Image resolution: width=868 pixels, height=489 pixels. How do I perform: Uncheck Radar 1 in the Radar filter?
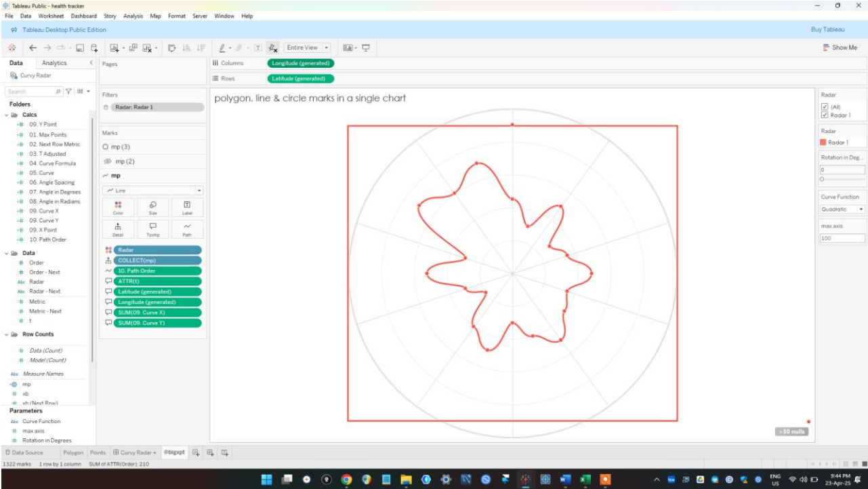point(824,115)
